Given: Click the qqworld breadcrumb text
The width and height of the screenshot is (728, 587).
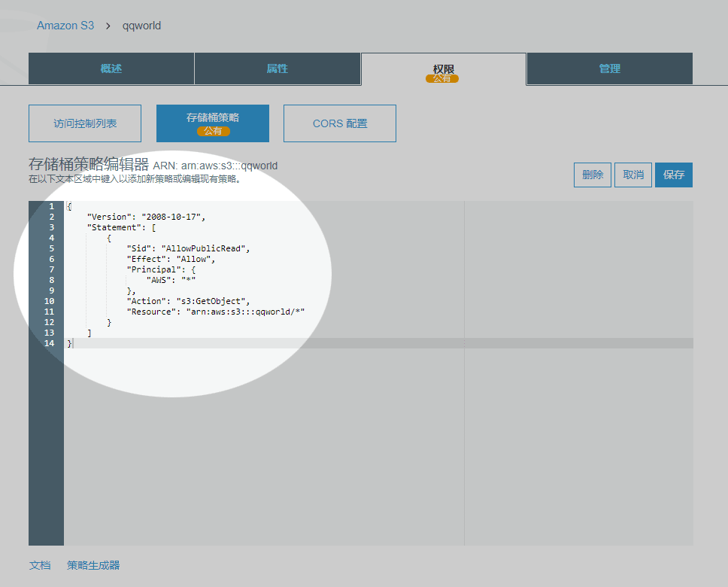Looking at the screenshot, I should [x=141, y=26].
